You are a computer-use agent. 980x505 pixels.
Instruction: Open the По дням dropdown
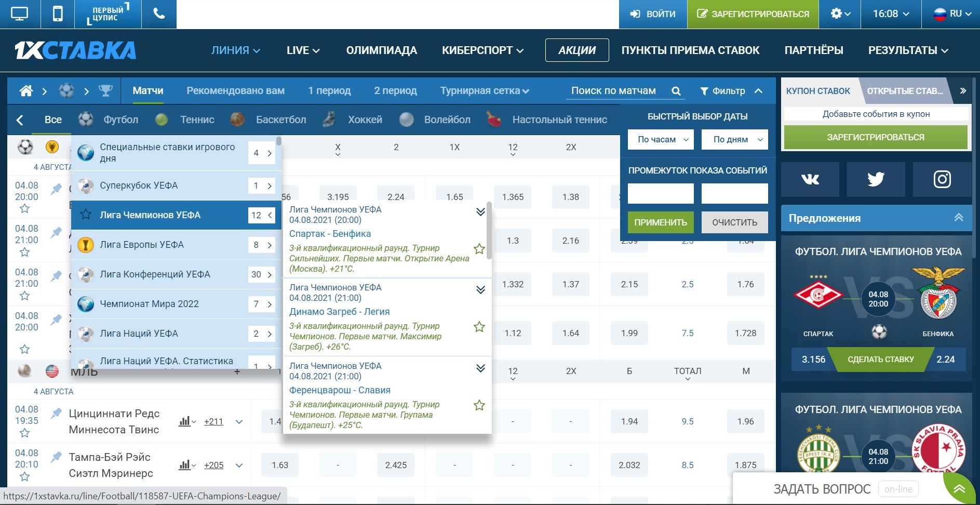click(734, 139)
